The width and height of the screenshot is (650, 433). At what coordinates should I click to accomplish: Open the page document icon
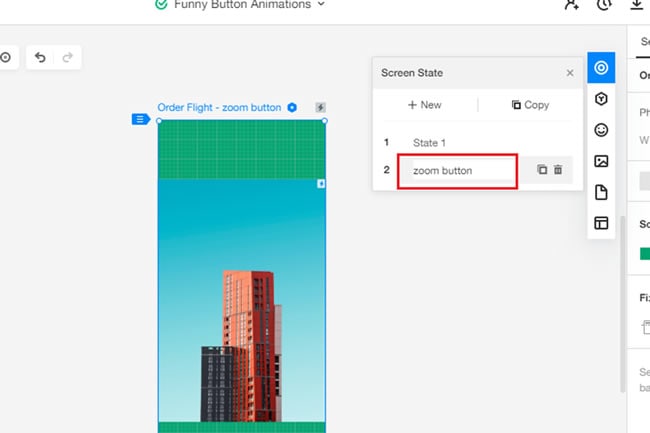point(601,192)
